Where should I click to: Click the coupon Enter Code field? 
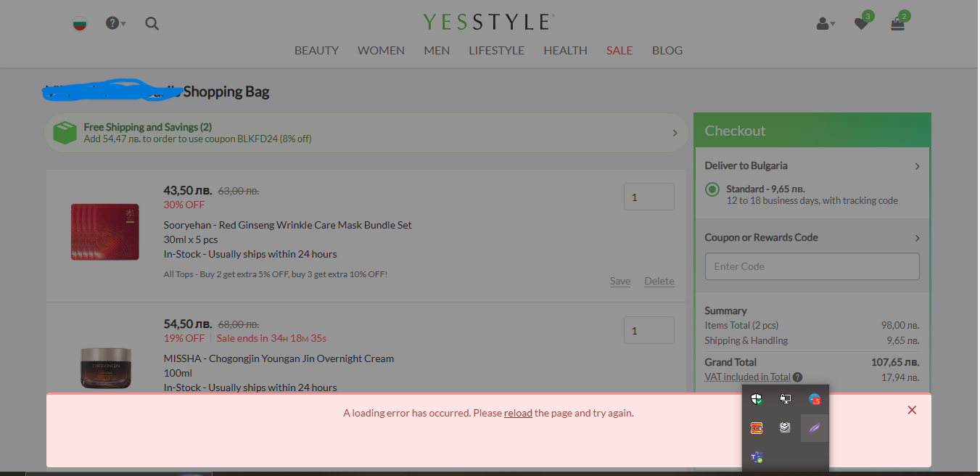[812, 266]
